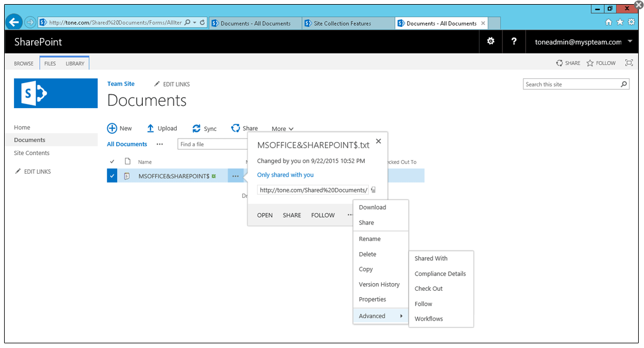The image size is (644, 348).
Task: Switch to the FILES ribbon tab
Action: [x=50, y=64]
